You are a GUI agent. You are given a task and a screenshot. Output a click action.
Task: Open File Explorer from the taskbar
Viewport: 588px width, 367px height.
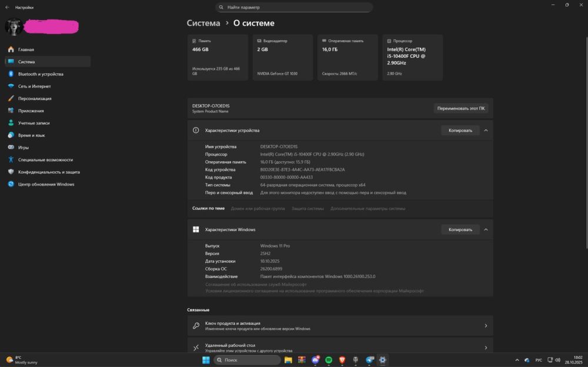click(x=288, y=360)
